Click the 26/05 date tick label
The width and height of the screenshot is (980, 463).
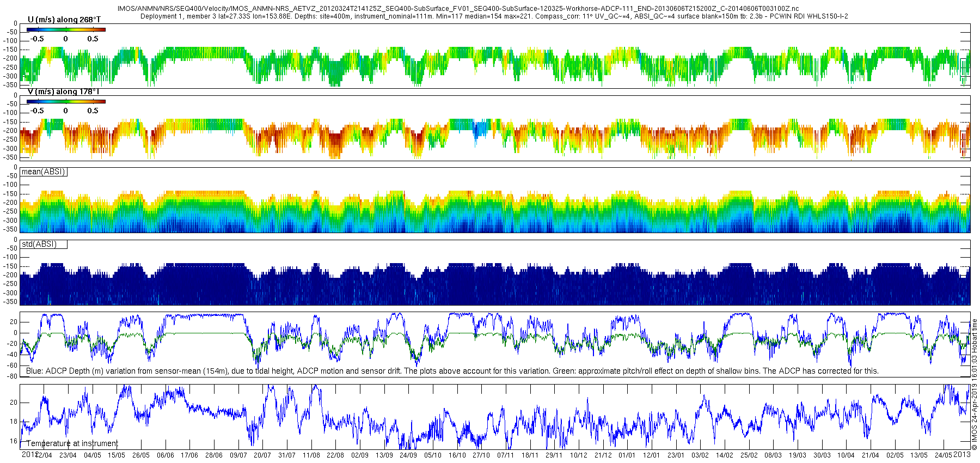click(141, 455)
